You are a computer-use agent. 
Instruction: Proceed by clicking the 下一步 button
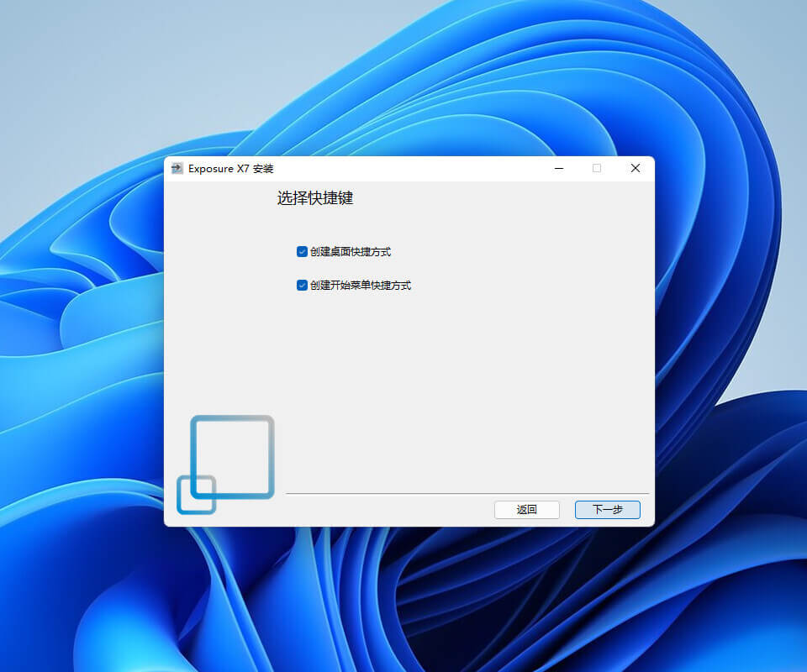607,509
